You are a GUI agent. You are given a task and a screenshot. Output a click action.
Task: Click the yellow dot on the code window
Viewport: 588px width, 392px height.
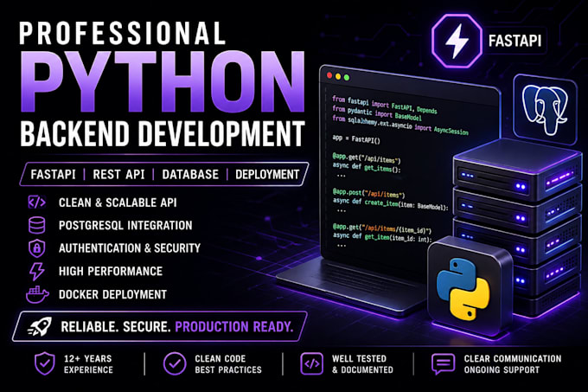pos(338,76)
